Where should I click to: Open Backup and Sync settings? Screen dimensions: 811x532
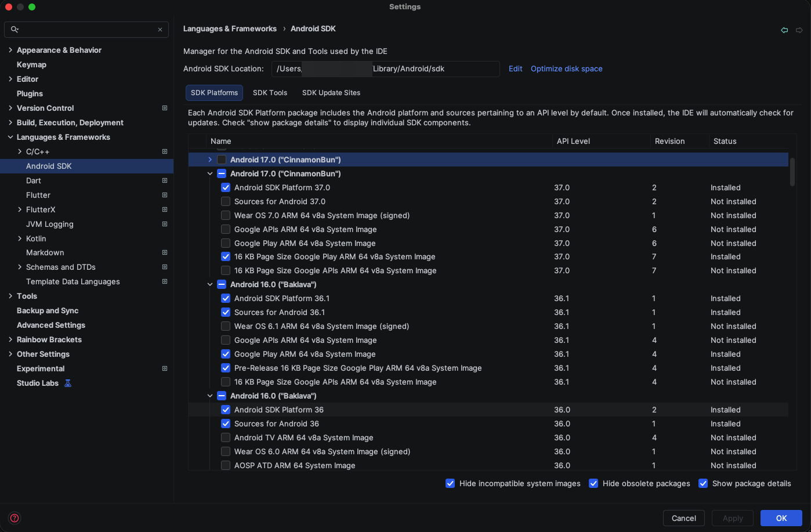point(48,310)
